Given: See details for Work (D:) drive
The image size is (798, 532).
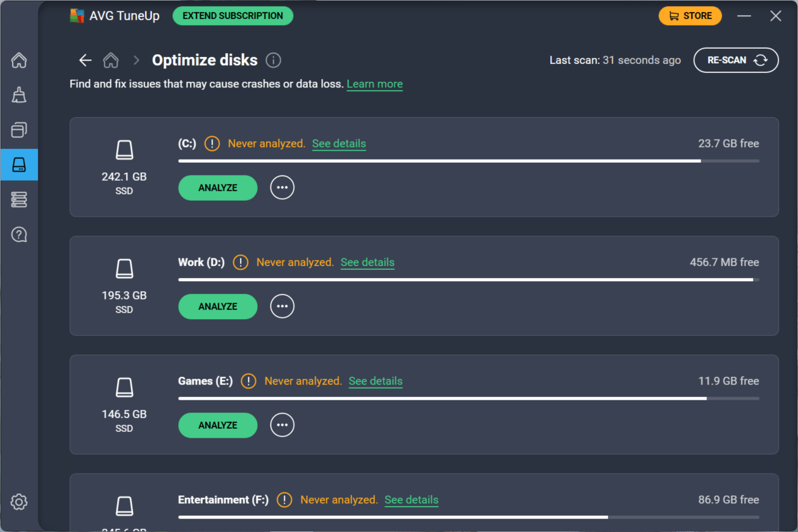Looking at the screenshot, I should 367,262.
